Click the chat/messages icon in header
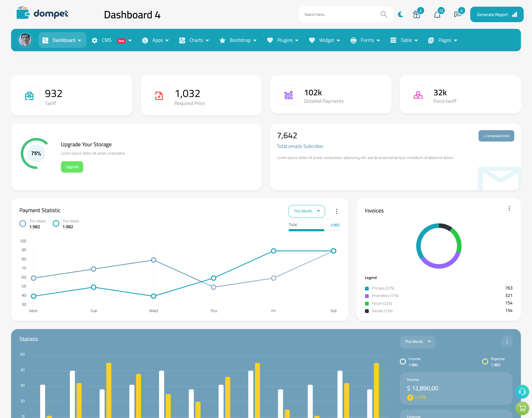The image size is (532, 418). 457,14
